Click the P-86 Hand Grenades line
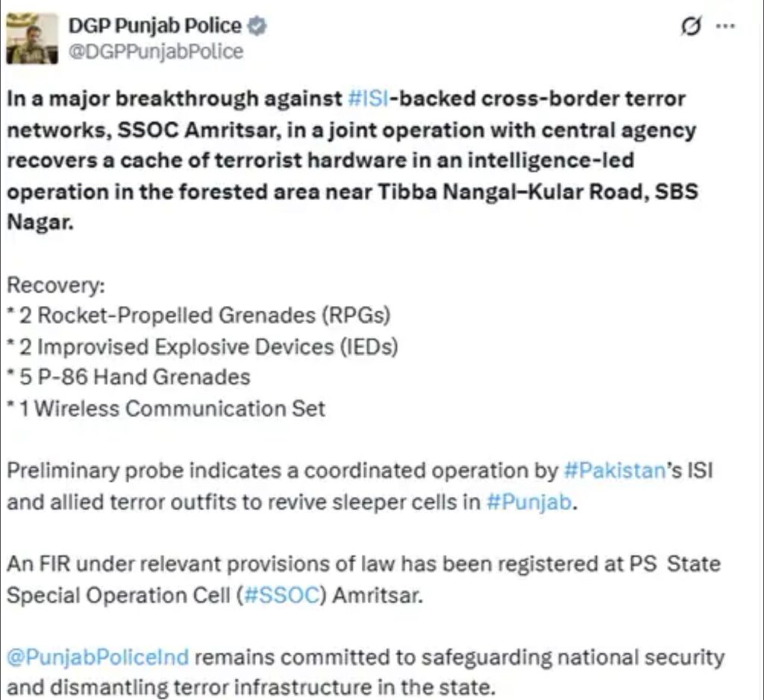This screenshot has width=764, height=700. point(129,377)
